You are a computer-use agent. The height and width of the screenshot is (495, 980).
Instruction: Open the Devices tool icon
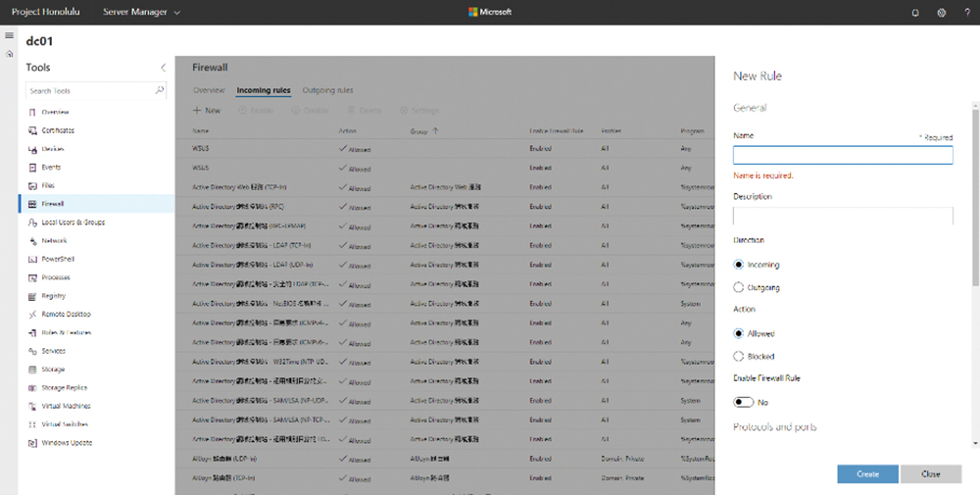pyautogui.click(x=32, y=149)
